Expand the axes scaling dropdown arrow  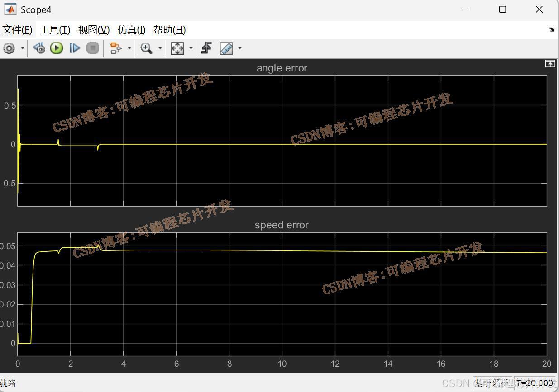click(x=191, y=48)
